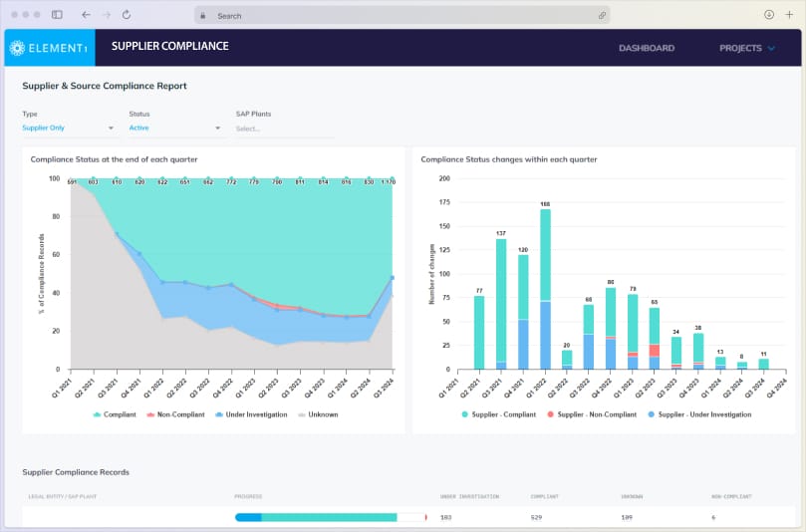Click the browser forward arrow
Screen dimensions: 806x532
pyautogui.click(x=106, y=15)
